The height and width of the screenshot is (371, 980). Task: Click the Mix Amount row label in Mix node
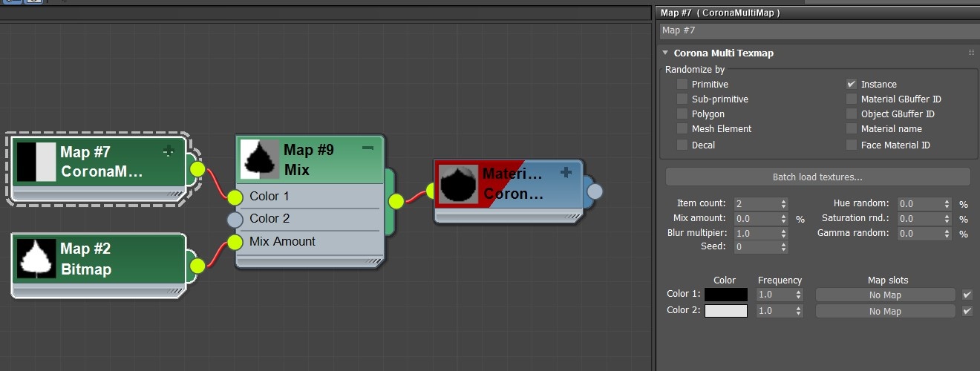[282, 241]
